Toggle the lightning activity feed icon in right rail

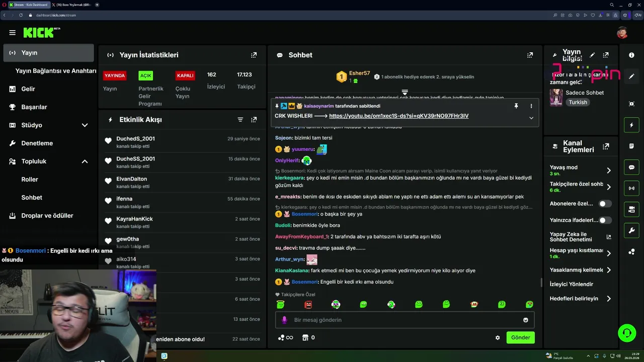coord(631,125)
